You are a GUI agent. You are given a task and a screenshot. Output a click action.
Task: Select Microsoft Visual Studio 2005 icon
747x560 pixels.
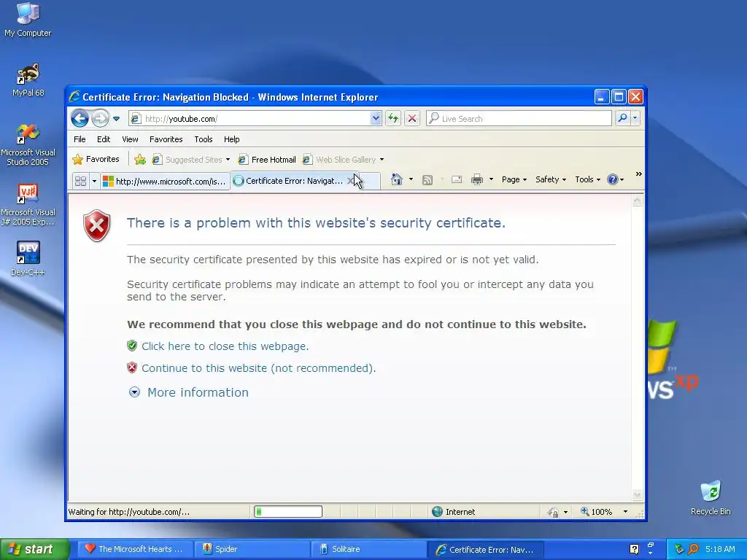(x=28, y=145)
